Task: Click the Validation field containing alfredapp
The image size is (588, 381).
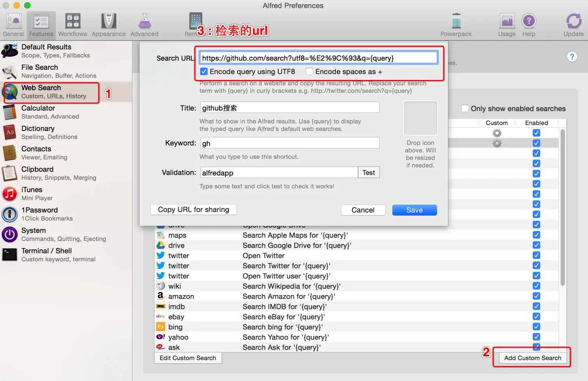Action: pos(279,172)
